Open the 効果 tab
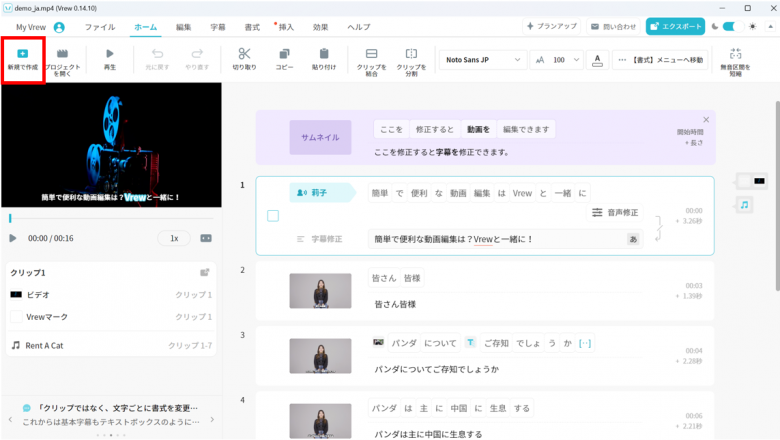This screenshot has width=780, height=440. click(x=320, y=27)
